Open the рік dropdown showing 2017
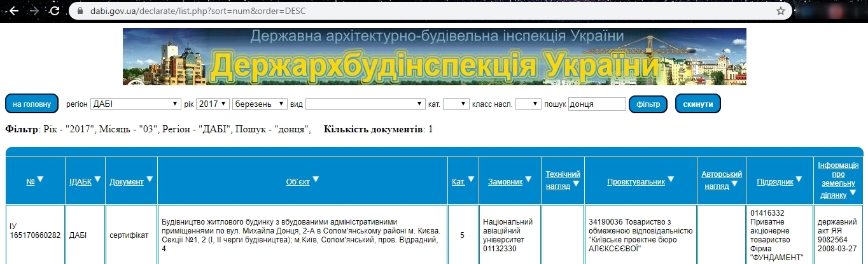Viewport: 868px width, 264px height. coord(213,104)
